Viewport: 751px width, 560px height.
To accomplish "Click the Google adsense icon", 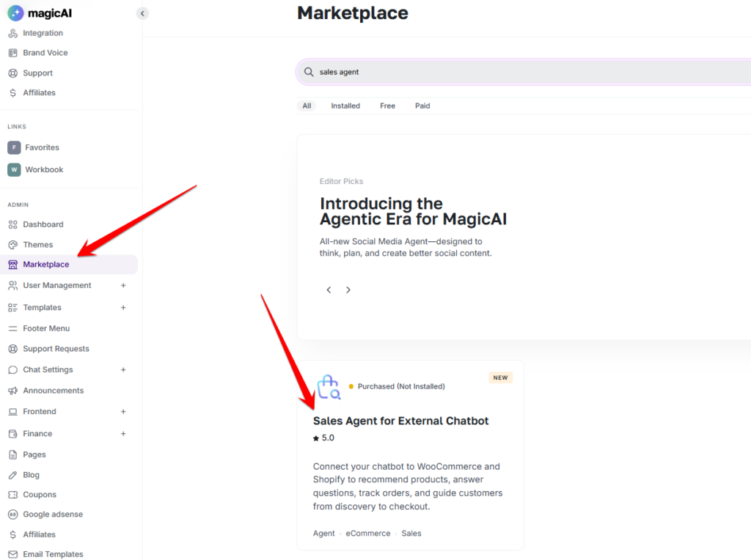I will click(x=12, y=515).
